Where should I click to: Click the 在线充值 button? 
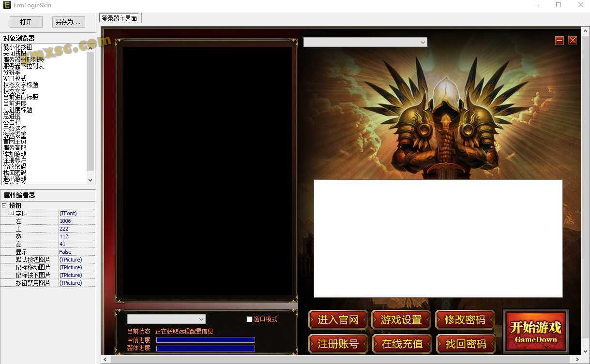[x=402, y=344]
